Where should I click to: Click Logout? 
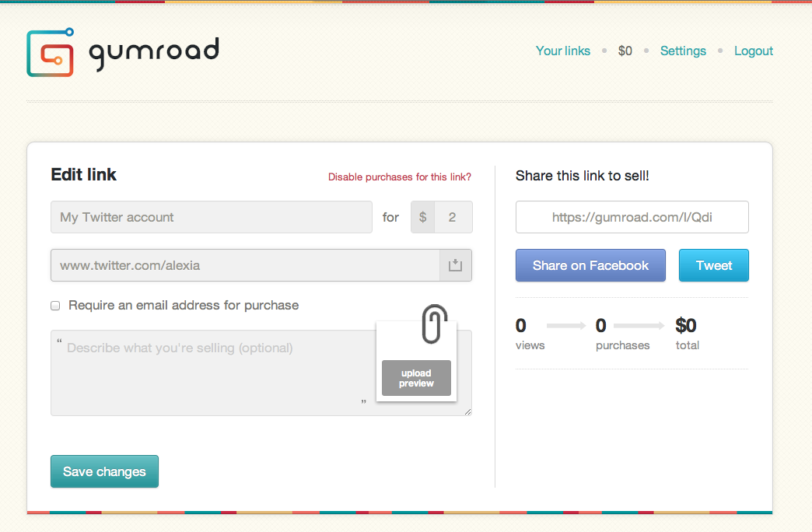pyautogui.click(x=754, y=51)
